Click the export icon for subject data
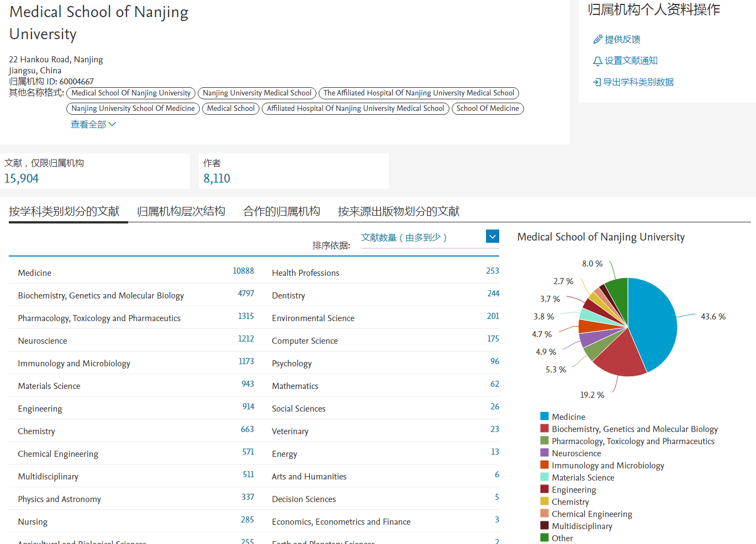This screenshot has height=544, width=756. [597, 82]
